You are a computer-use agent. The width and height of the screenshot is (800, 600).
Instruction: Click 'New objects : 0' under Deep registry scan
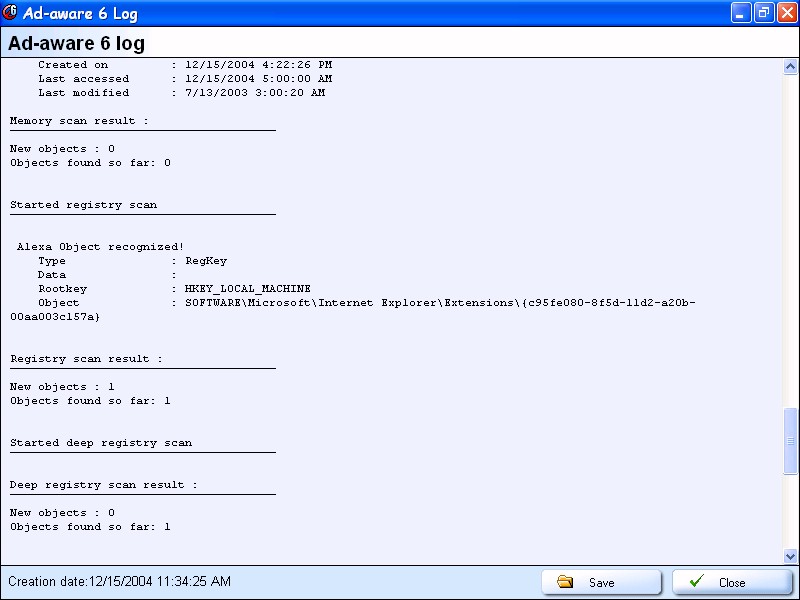click(x=62, y=513)
